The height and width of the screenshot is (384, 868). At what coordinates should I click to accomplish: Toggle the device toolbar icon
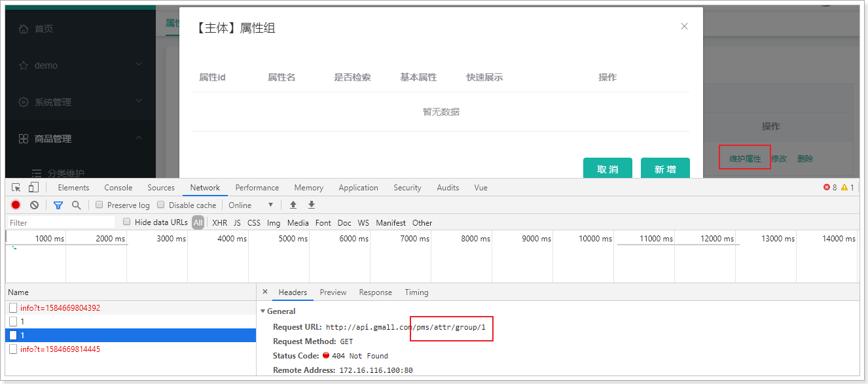coord(33,188)
